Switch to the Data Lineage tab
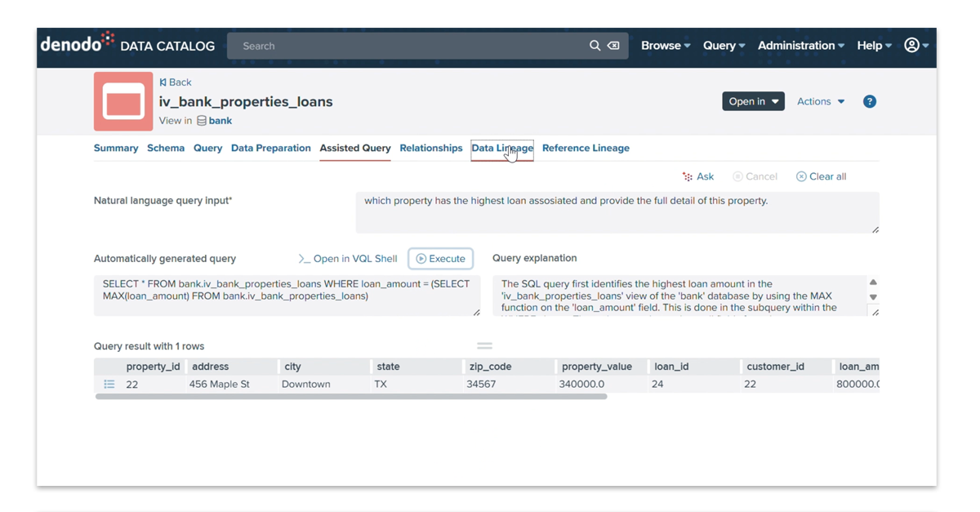Image resolution: width=980 pixels, height=512 pixels. click(502, 148)
